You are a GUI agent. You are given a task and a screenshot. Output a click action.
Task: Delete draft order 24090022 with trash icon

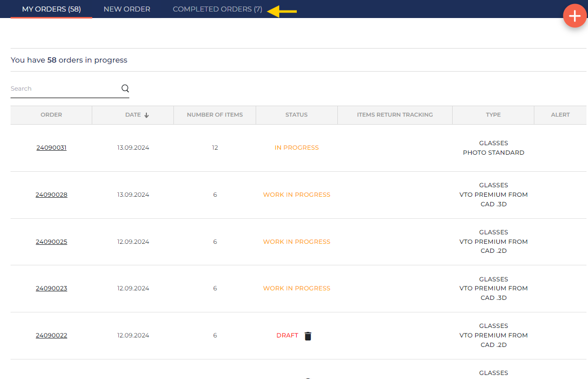coord(308,336)
